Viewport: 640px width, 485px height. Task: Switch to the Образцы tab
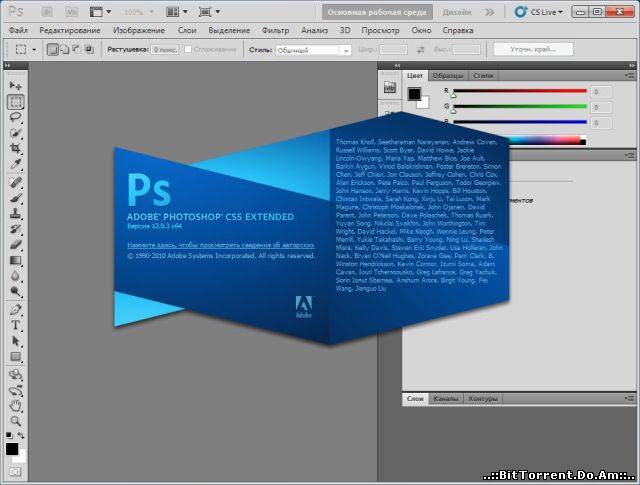(448, 76)
